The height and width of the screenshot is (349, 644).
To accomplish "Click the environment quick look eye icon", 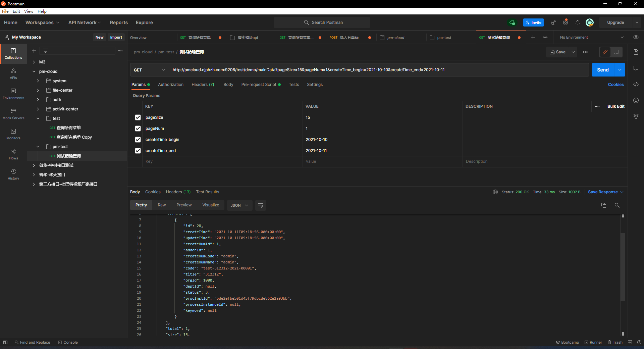I will point(636,37).
